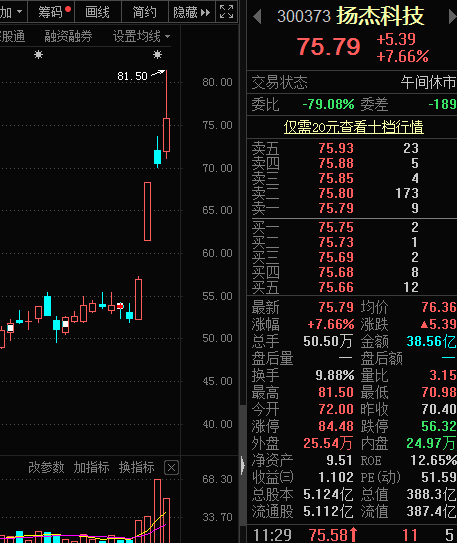The height and width of the screenshot is (543, 457).
Task: Click 改参数 to edit indicator parameters
Action: pyautogui.click(x=46, y=468)
